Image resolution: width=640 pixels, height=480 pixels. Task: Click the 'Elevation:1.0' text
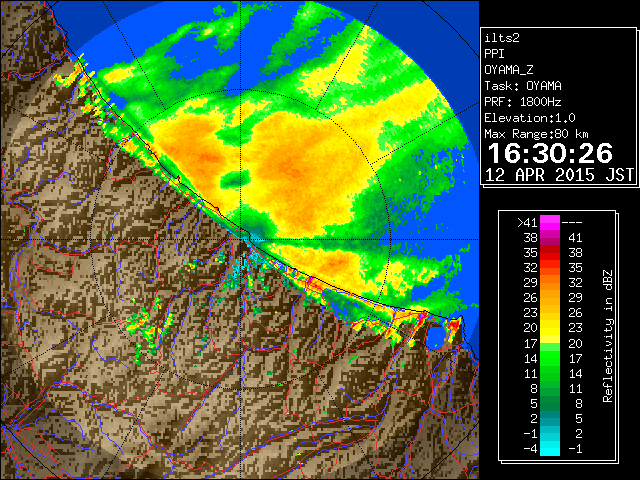[530, 118]
